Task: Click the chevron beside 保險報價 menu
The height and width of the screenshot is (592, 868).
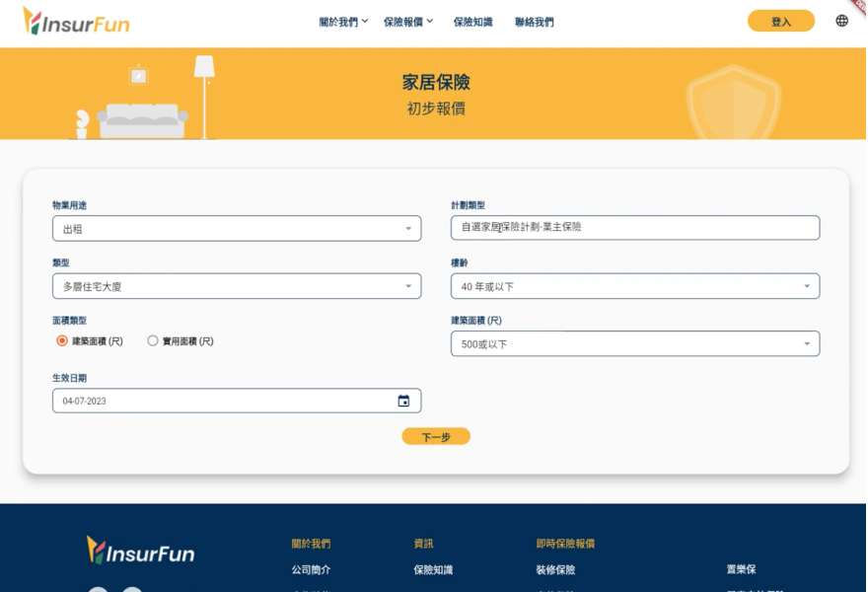Action: click(x=430, y=21)
